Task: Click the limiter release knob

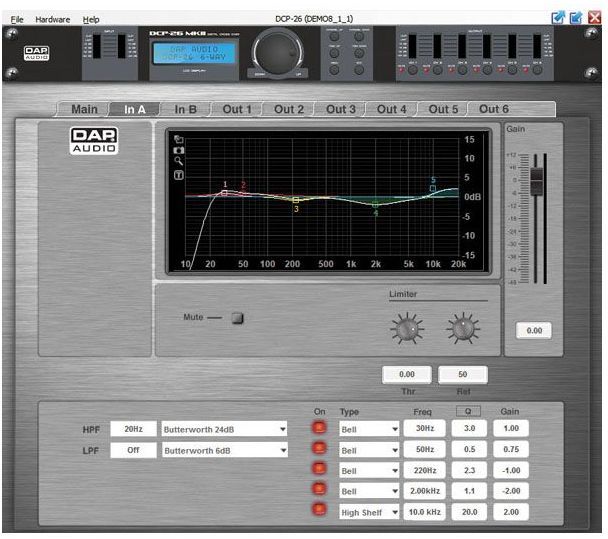Action: coord(461,326)
